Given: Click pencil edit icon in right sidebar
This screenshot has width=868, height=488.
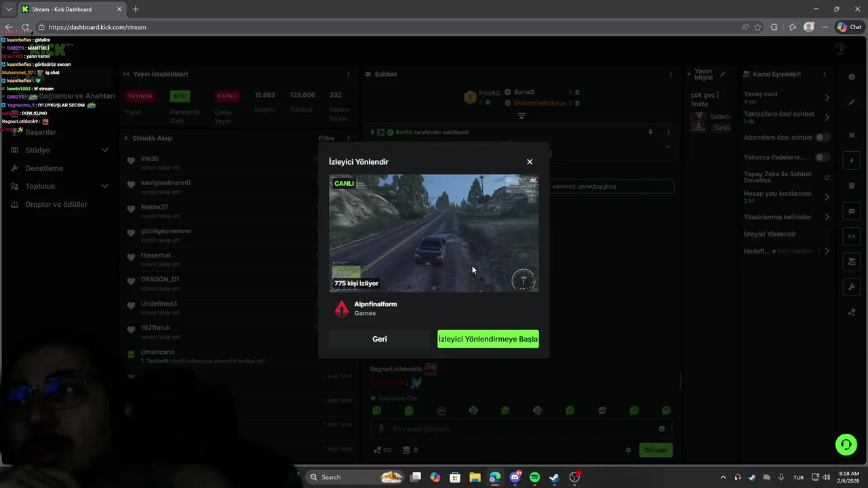Looking at the screenshot, I should [852, 102].
